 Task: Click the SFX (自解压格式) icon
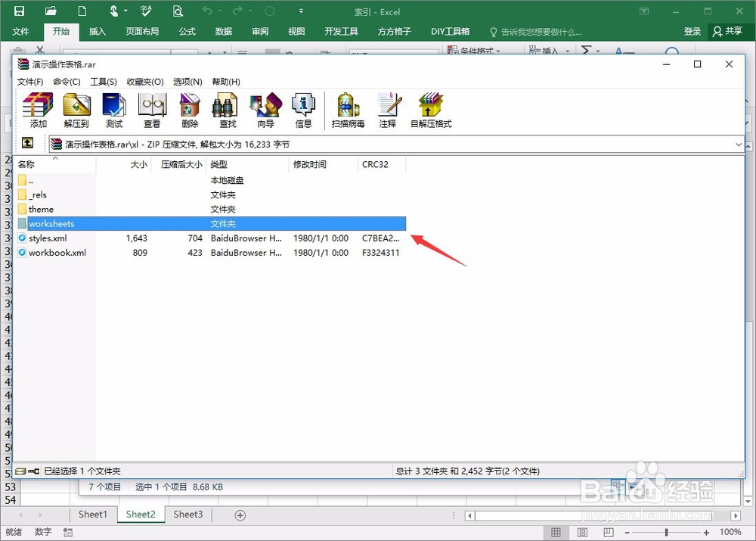pos(431,110)
